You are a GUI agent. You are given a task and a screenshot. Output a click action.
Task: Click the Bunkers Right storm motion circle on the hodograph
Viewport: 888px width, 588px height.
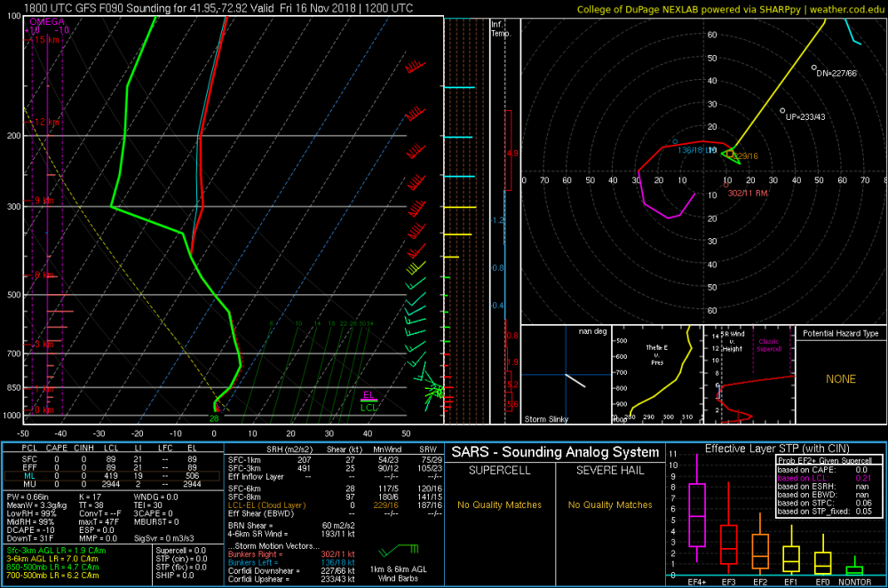click(726, 186)
